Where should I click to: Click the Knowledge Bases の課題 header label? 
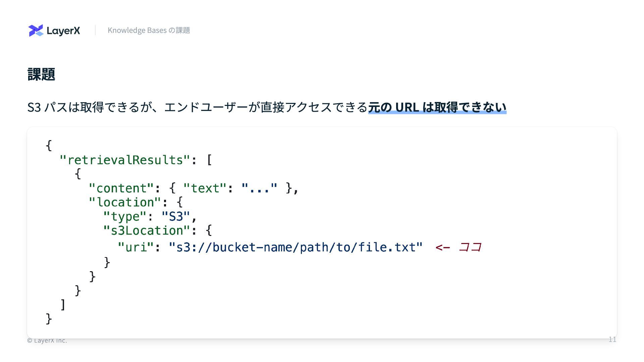click(x=149, y=31)
